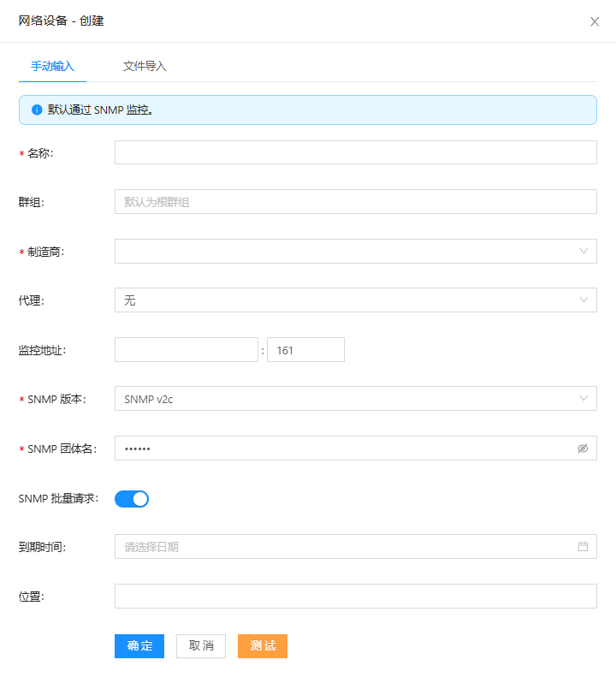Click the orange 测试 button
This screenshot has width=616, height=689.
(263, 645)
